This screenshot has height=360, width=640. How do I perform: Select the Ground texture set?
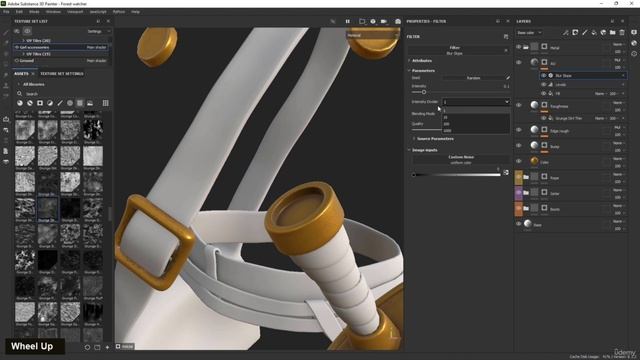[60, 60]
